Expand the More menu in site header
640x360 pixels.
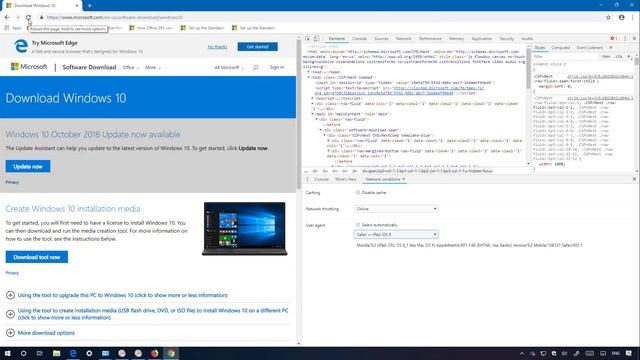click(x=153, y=67)
